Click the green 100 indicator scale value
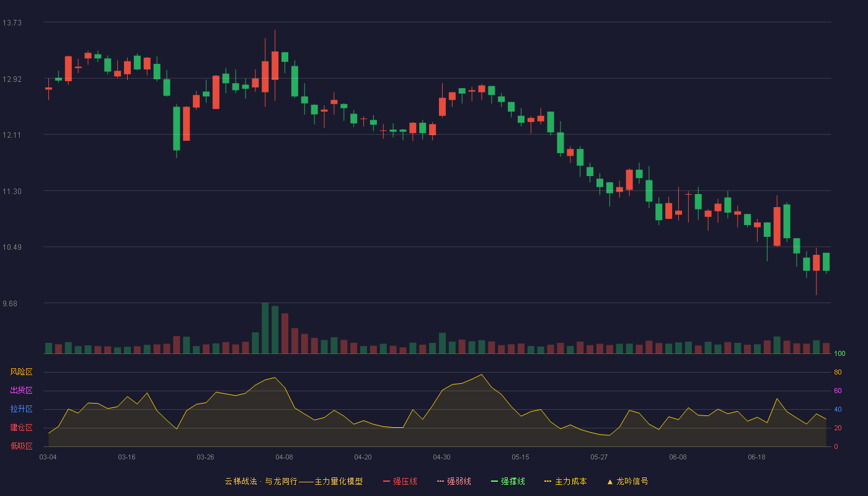868x496 pixels. tap(839, 354)
